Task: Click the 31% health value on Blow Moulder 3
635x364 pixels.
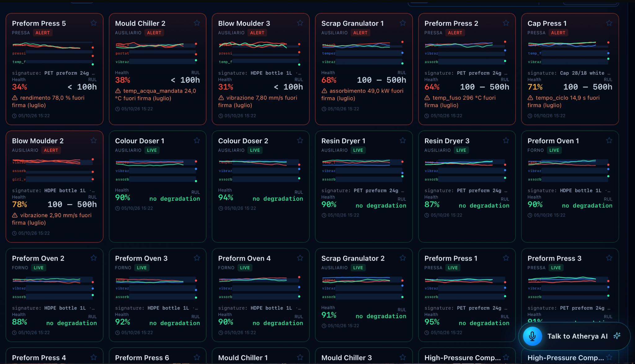Action: tap(226, 87)
